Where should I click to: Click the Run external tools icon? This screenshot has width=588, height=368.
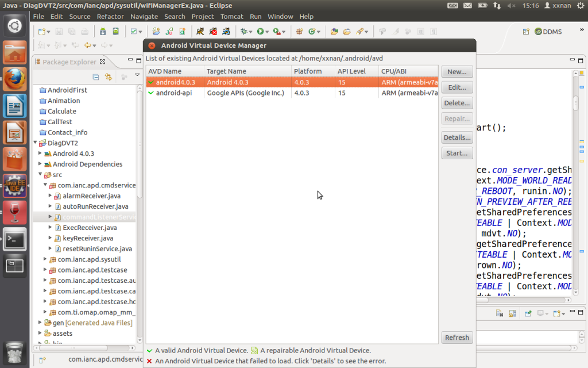click(x=276, y=32)
